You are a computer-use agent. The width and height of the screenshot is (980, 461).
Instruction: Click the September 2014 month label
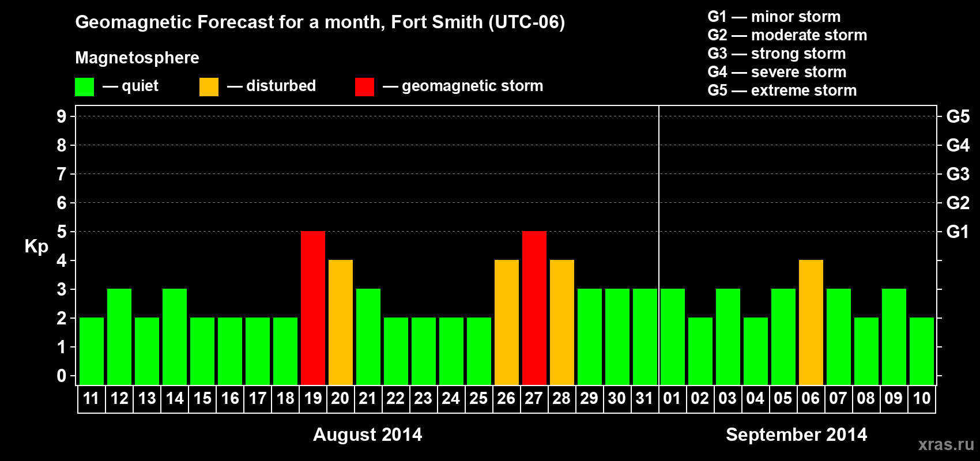797,434
